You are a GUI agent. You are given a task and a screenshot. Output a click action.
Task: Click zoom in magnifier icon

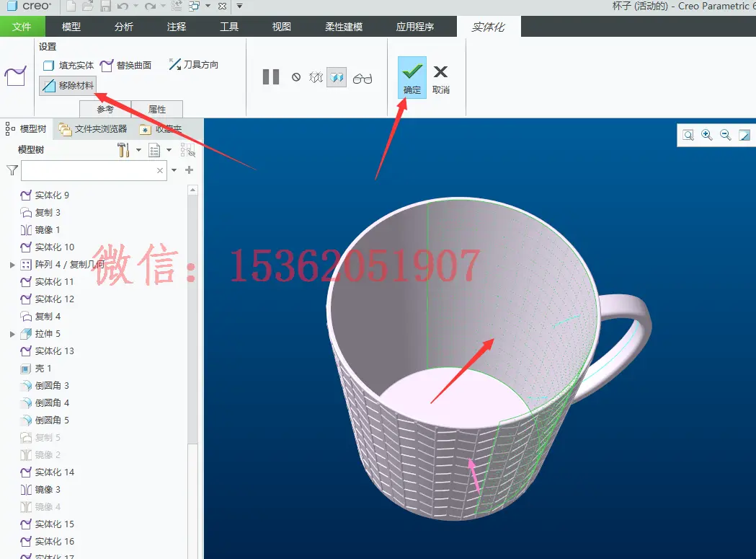(x=707, y=135)
